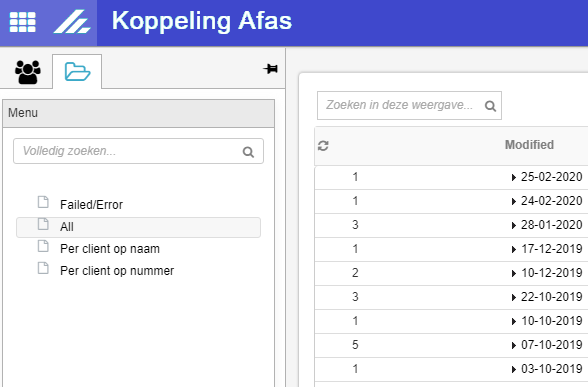This screenshot has width=588, height=387.
Task: Click the Failed/Error document icon
Action: click(43, 202)
